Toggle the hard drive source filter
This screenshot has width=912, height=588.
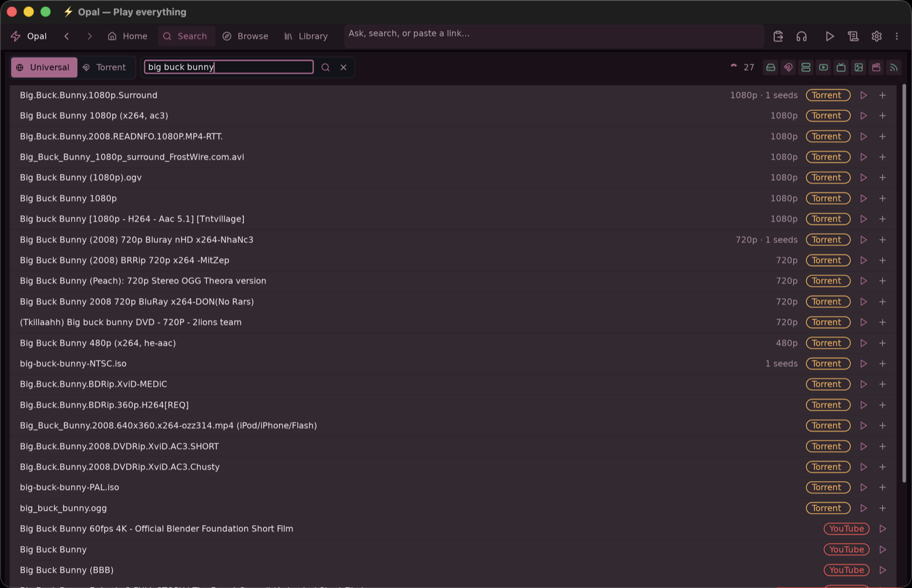771,67
